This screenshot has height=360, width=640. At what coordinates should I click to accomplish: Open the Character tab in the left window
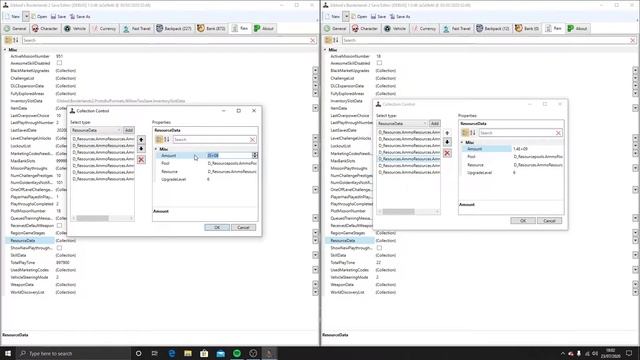(45, 29)
